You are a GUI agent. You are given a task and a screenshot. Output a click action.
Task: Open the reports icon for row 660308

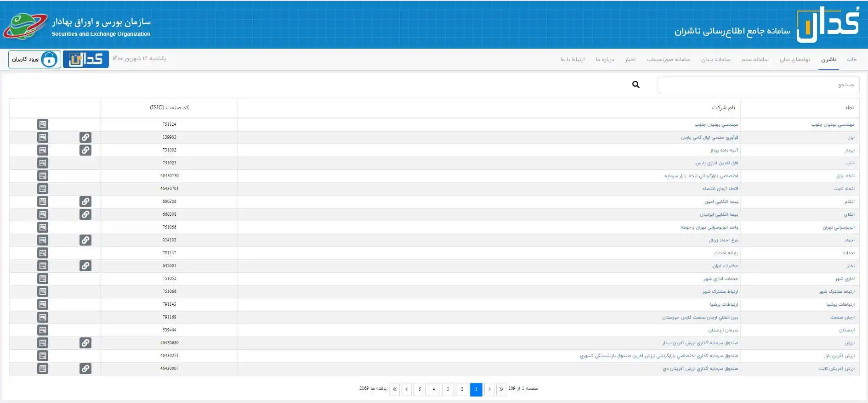pyautogui.click(x=43, y=214)
